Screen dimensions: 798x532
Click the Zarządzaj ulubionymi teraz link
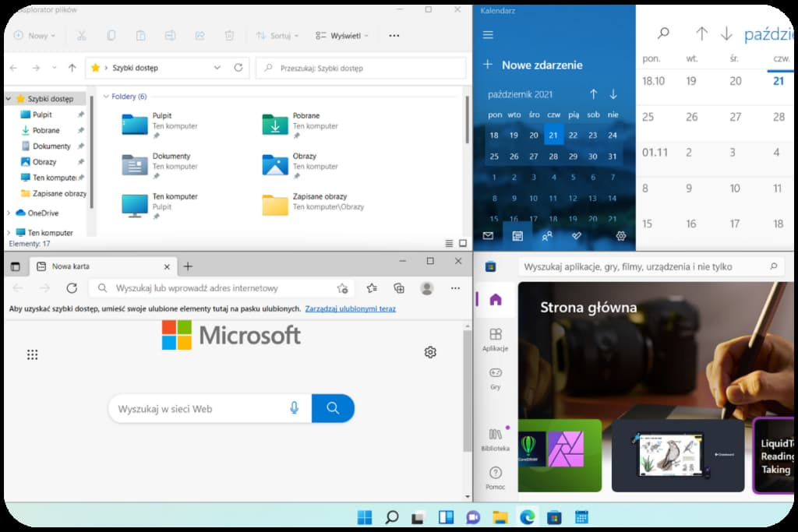pos(350,309)
